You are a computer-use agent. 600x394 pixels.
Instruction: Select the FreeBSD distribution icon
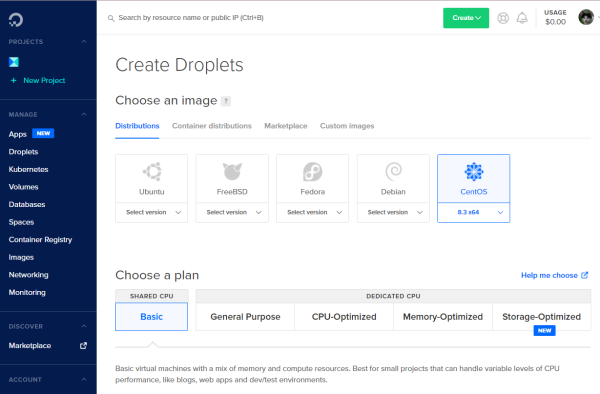click(x=232, y=171)
